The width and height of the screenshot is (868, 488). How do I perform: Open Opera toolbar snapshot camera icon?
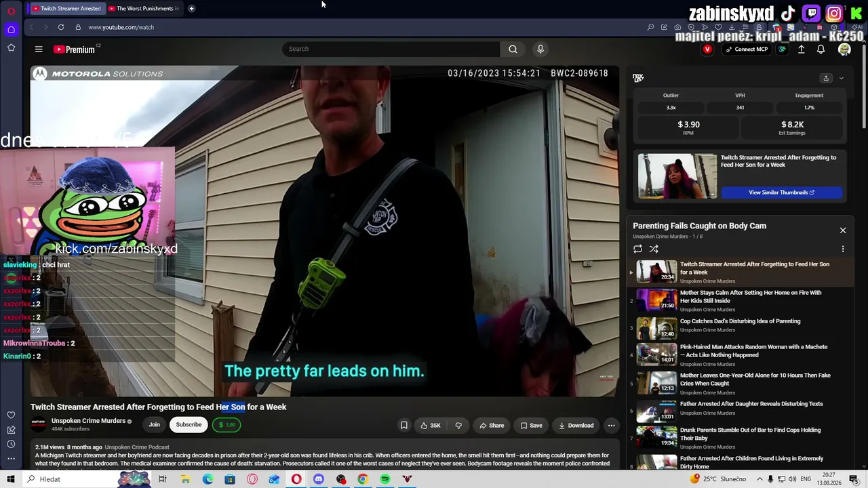point(677,27)
